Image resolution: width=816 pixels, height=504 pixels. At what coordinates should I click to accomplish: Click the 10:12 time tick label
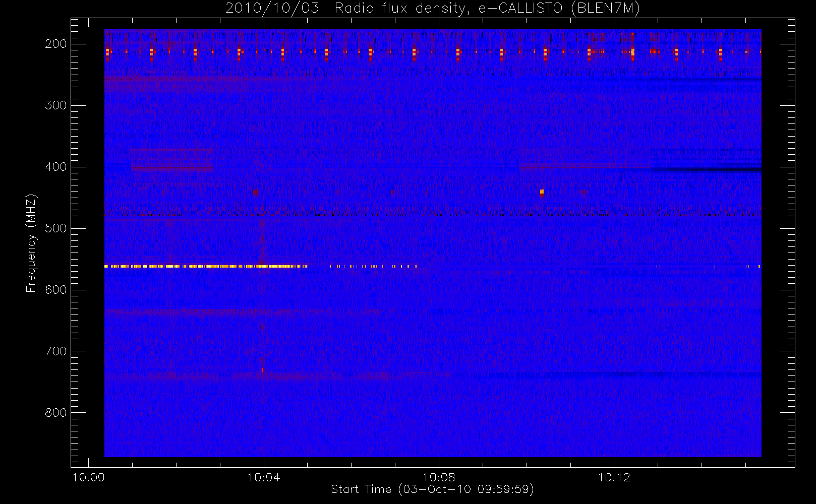coord(614,477)
